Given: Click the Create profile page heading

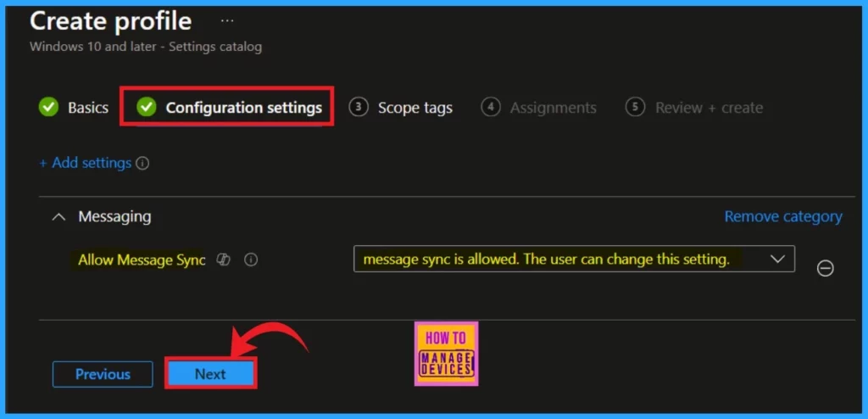Looking at the screenshot, I should tap(111, 20).
